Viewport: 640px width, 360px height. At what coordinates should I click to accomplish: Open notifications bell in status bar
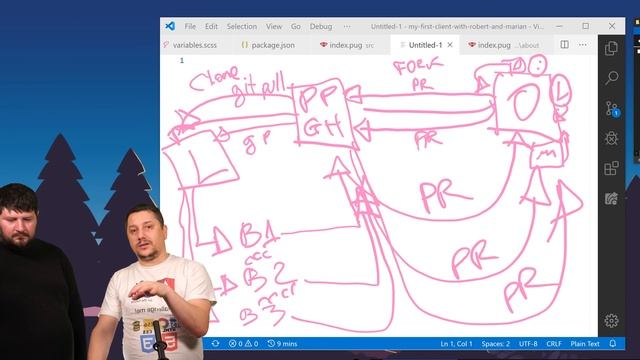(x=613, y=344)
